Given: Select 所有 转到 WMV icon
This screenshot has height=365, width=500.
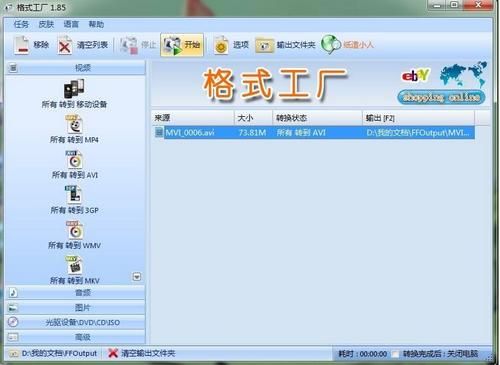Looking at the screenshot, I should coord(75,230).
